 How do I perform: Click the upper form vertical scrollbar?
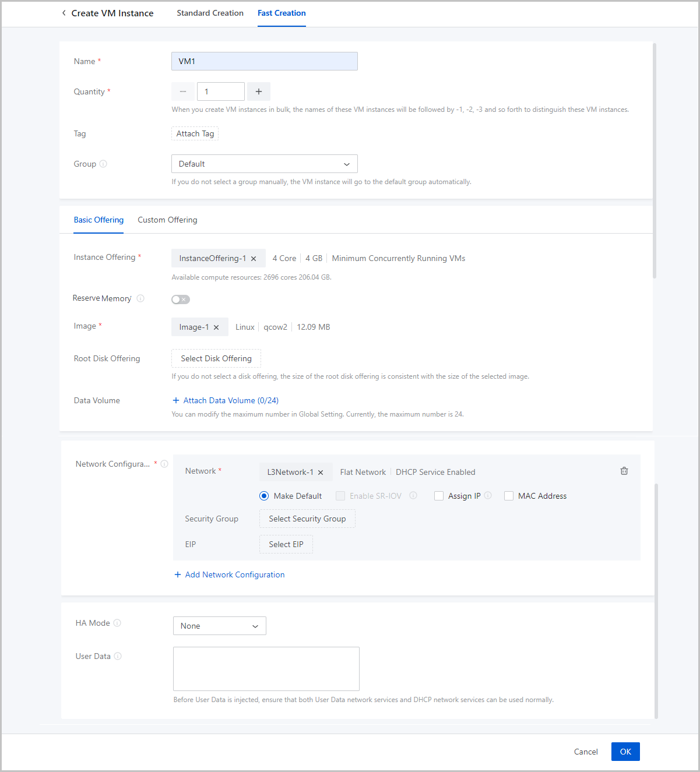[x=655, y=160]
